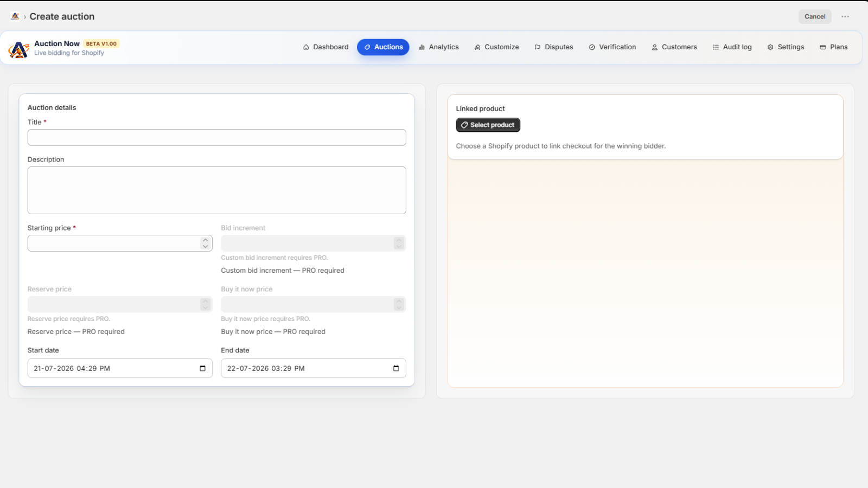Click 'Buy it now price requires PRO.' hint

266,319
